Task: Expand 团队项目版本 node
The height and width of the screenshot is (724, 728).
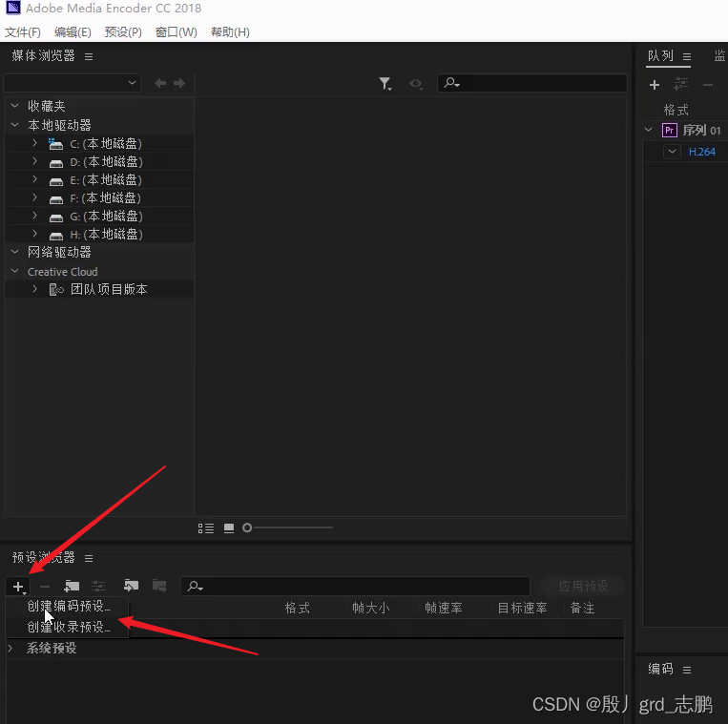Action: tap(34, 289)
